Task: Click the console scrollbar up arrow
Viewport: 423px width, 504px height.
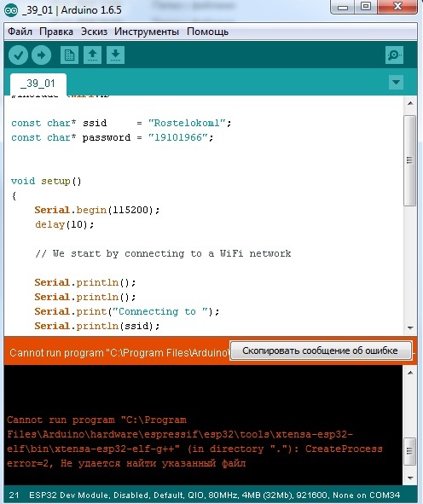Action: (410, 373)
